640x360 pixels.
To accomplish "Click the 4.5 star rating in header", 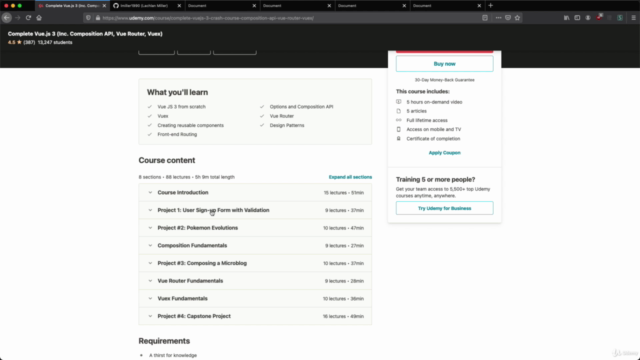I will [15, 42].
